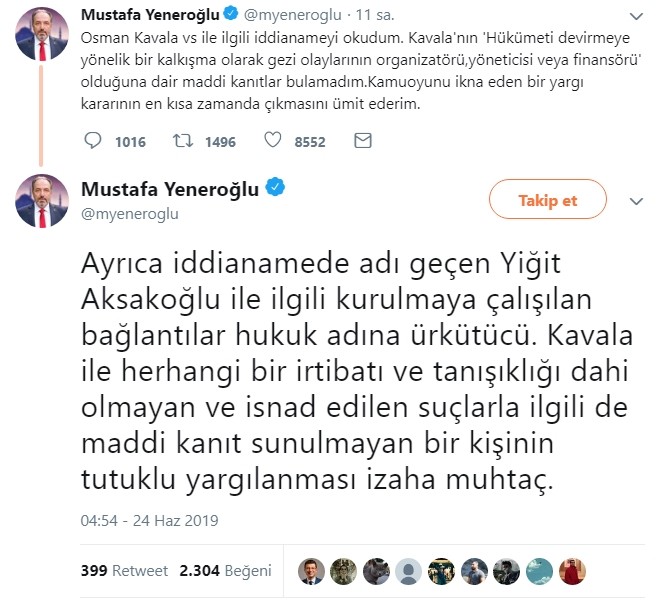Click the reply icon on first tweet

click(x=93, y=140)
